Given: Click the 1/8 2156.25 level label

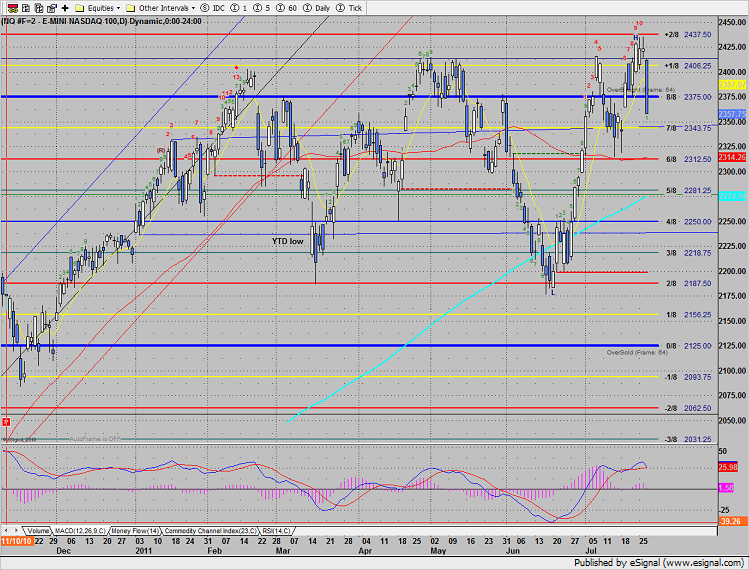Looking at the screenshot, I should tap(688, 315).
